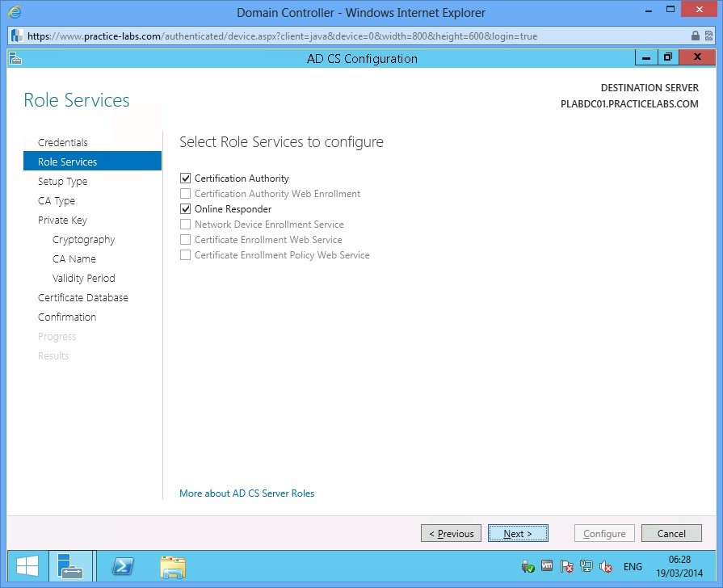
Task: Click the Start button
Action: coord(26,565)
